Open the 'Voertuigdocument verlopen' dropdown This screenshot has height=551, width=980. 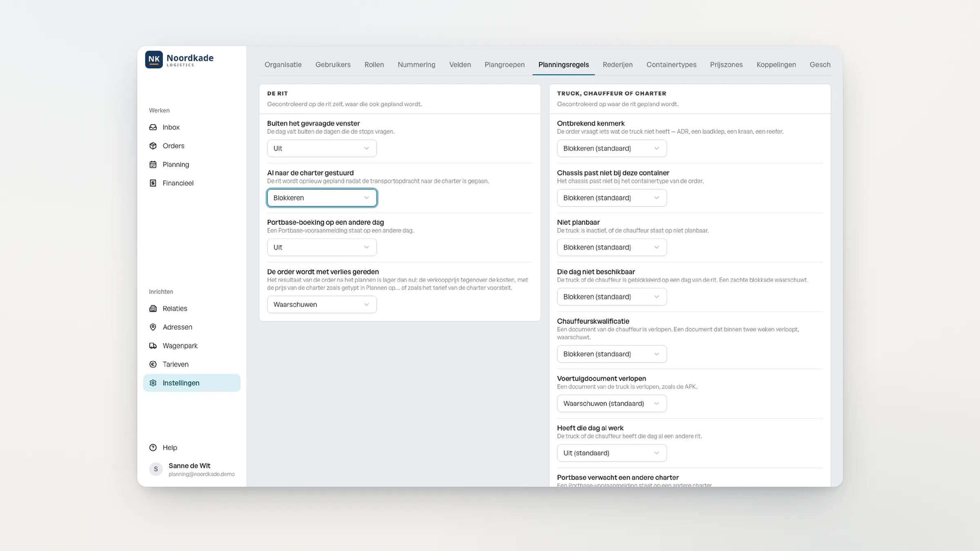(612, 403)
